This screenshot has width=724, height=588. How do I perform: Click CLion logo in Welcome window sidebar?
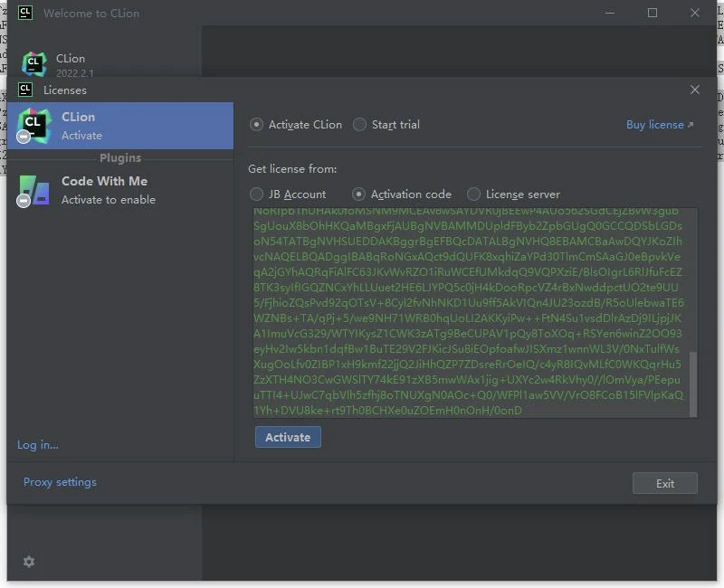pyautogui.click(x=34, y=64)
